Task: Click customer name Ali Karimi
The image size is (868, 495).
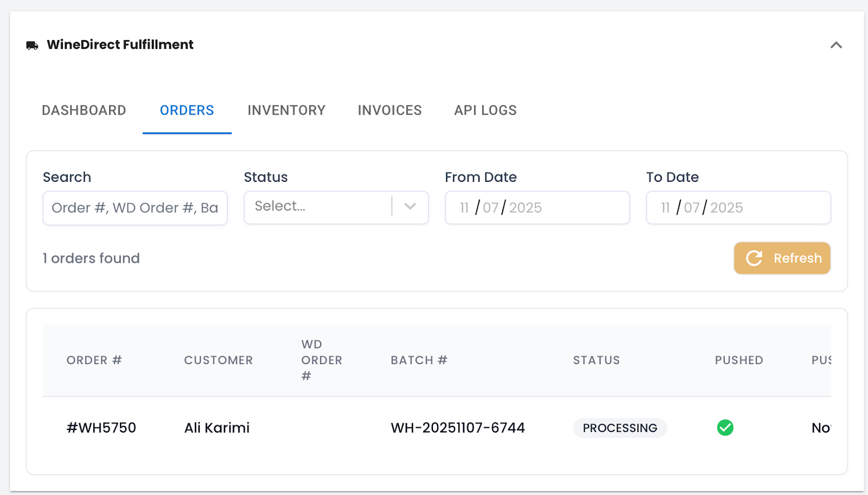Action: [217, 428]
